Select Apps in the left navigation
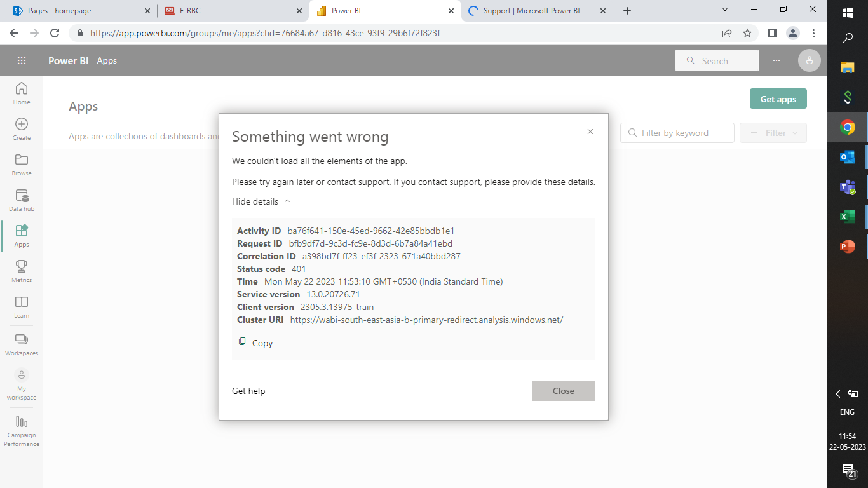Screen dimensions: 868x488 coord(22,236)
